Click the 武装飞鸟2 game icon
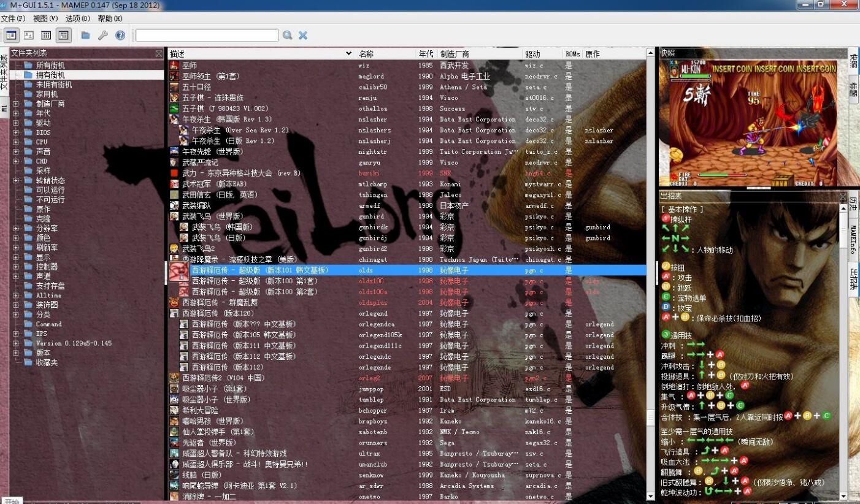Image resolution: width=860 pixels, height=504 pixels. pos(174,248)
